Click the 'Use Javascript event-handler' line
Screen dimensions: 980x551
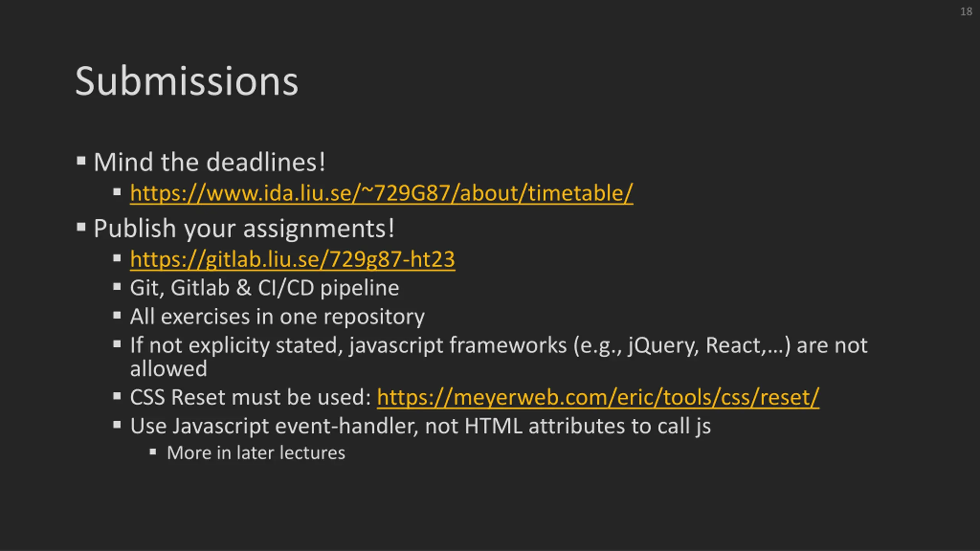pyautogui.click(x=420, y=426)
